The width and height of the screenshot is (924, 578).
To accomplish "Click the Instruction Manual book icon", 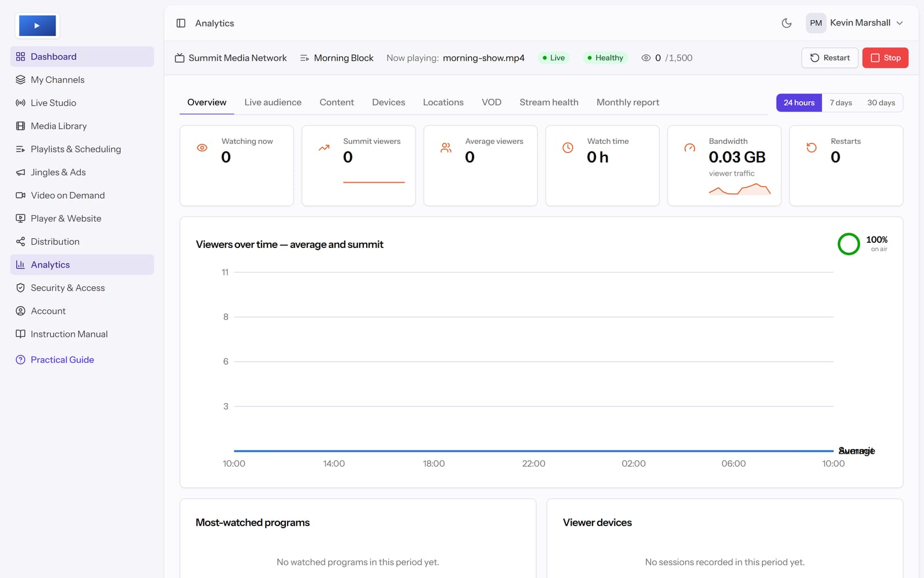I will [x=21, y=334].
